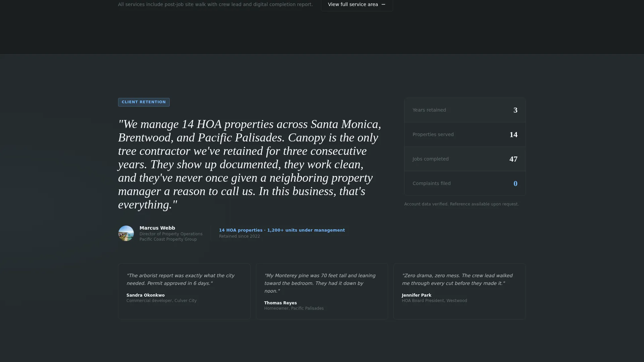This screenshot has height=362, width=644.
Task: Click the Complaints filed stat row
Action: click(x=465, y=183)
